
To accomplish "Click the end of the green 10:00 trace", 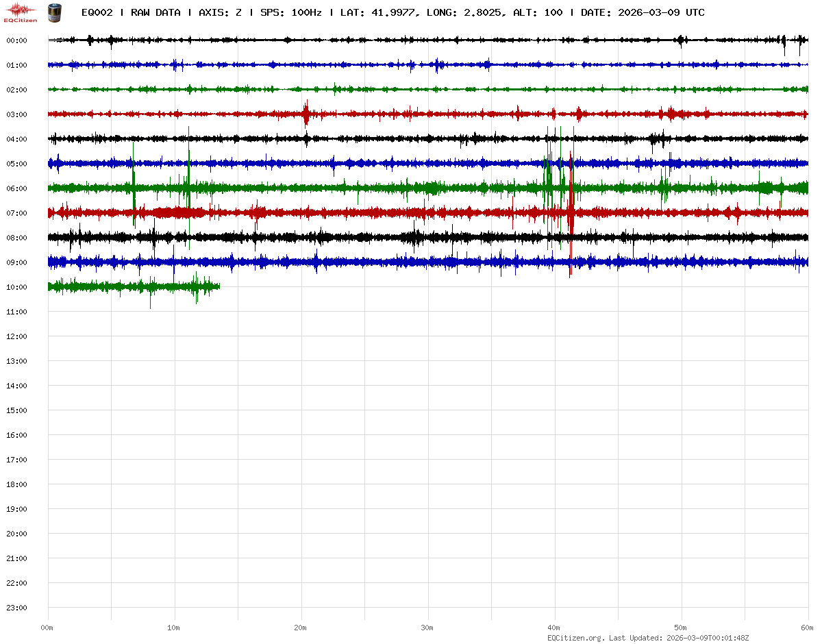I will pyautogui.click(x=219, y=286).
